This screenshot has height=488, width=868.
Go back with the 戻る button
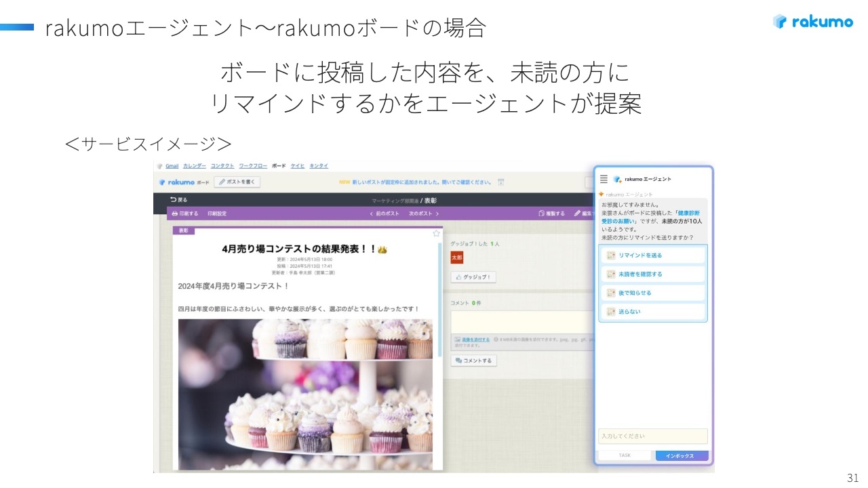(x=179, y=199)
